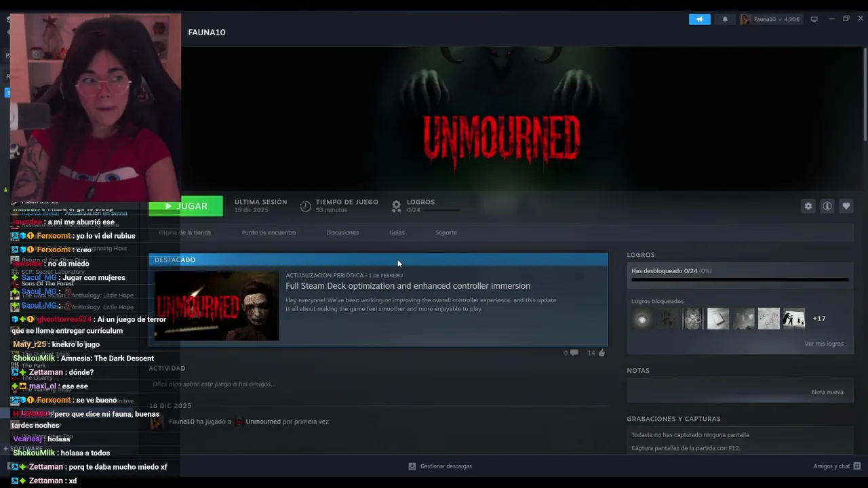Open Amigos y chat panel
This screenshot has width=868, height=488.
[831, 466]
